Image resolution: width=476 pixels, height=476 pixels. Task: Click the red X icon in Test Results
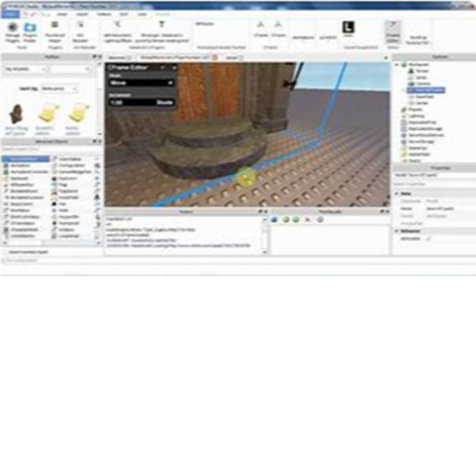(x=308, y=219)
